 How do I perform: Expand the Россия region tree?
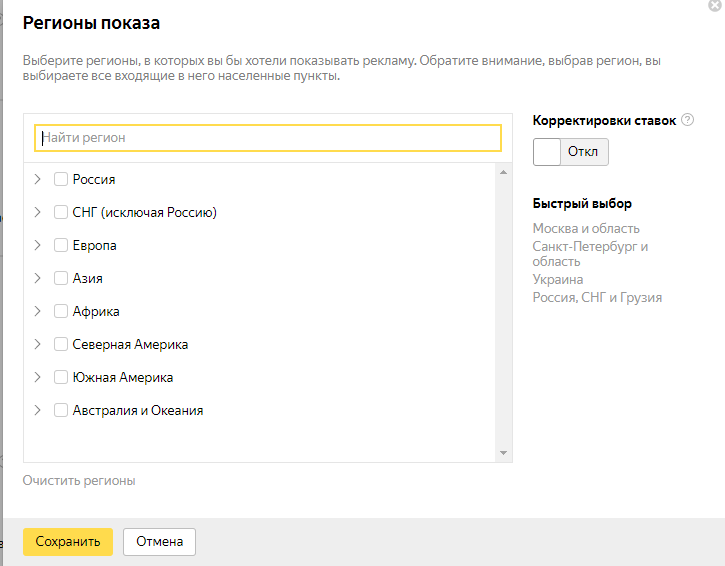click(37, 179)
